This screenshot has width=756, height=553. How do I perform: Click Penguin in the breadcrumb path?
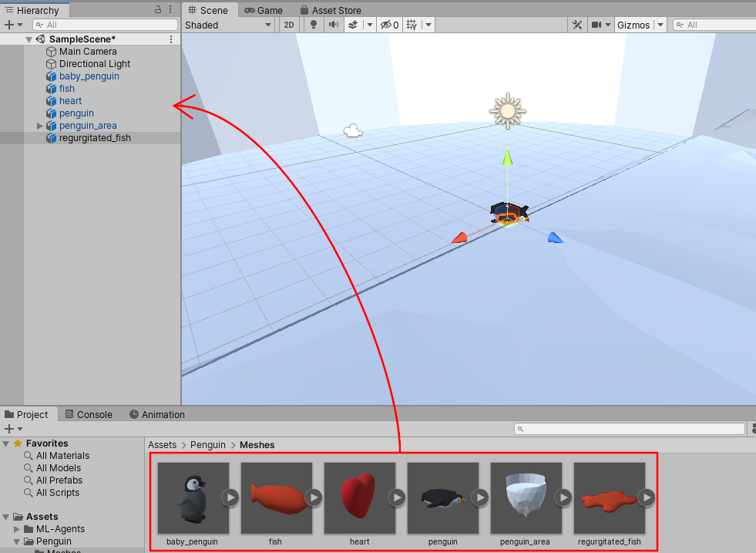pos(207,445)
